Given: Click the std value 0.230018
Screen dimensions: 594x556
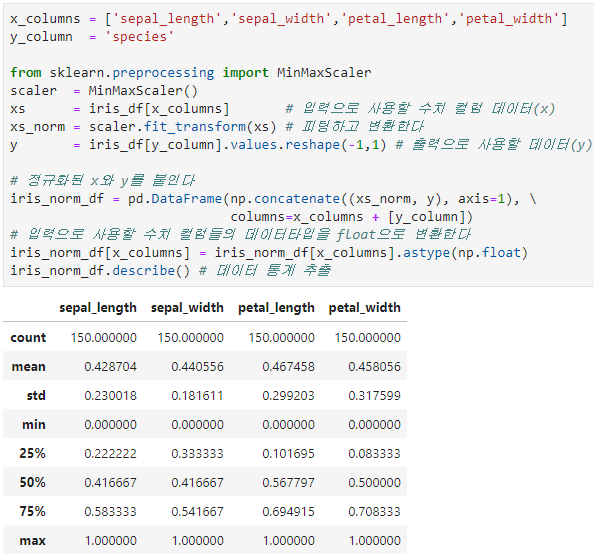Looking at the screenshot, I should [110, 396].
